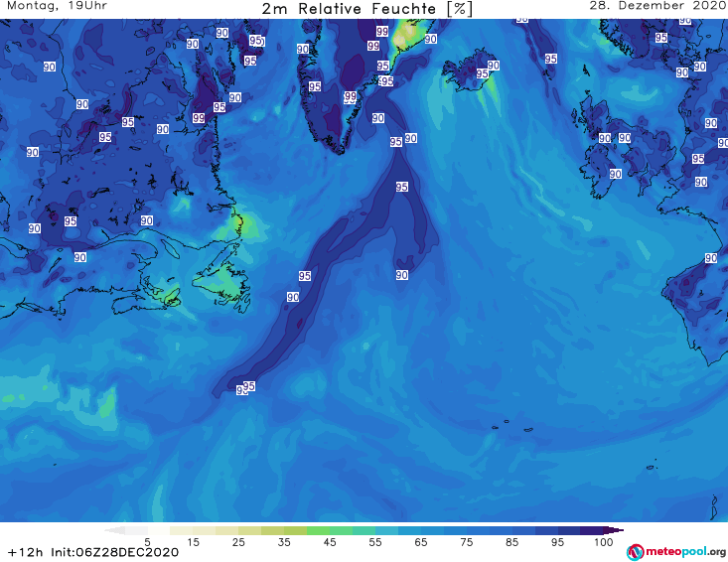The image size is (728, 562).
Task: Click the Azores islands outline on the map
Action: (x=512, y=426)
